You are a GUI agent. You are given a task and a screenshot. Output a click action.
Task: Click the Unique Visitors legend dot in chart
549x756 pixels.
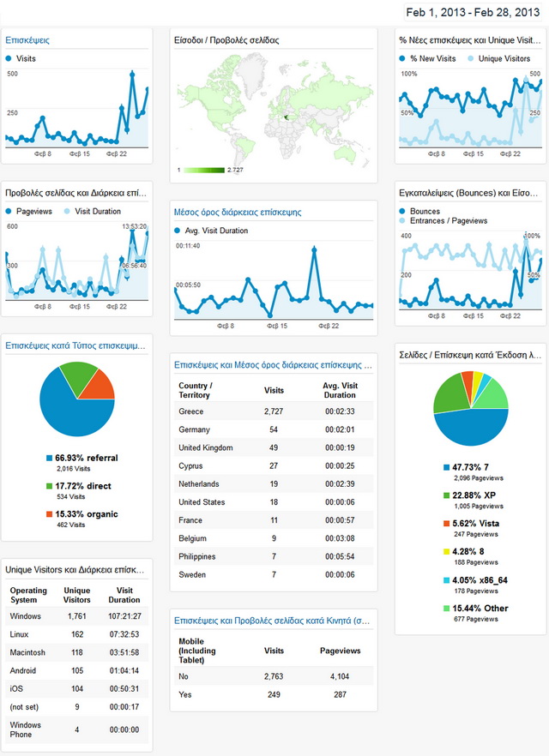tap(470, 59)
